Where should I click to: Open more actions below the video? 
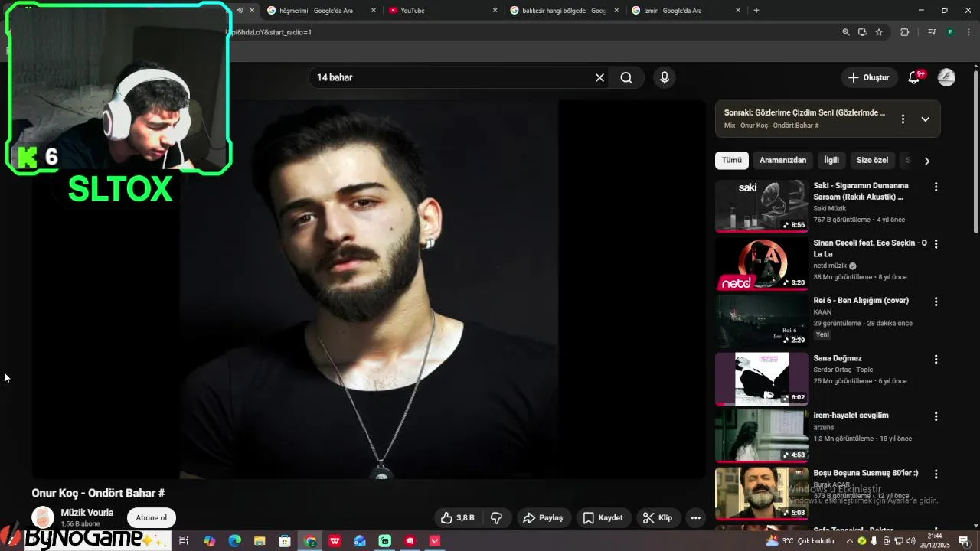point(695,518)
